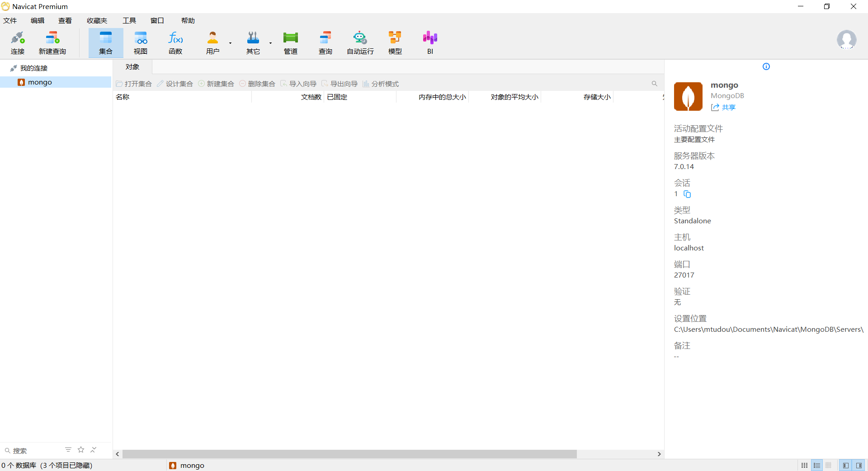Sort by the 内存中的总大小 column header
868x471 pixels.
pos(432,97)
